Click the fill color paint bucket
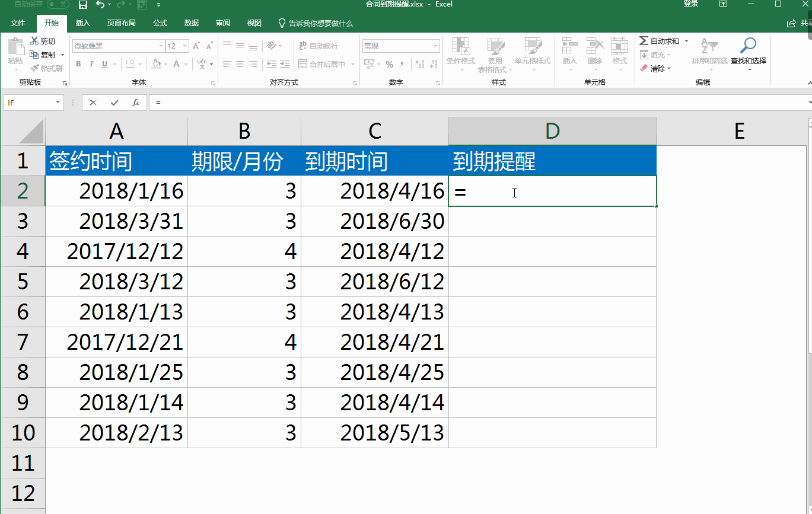Viewport: 812px width, 514px height. [x=156, y=64]
